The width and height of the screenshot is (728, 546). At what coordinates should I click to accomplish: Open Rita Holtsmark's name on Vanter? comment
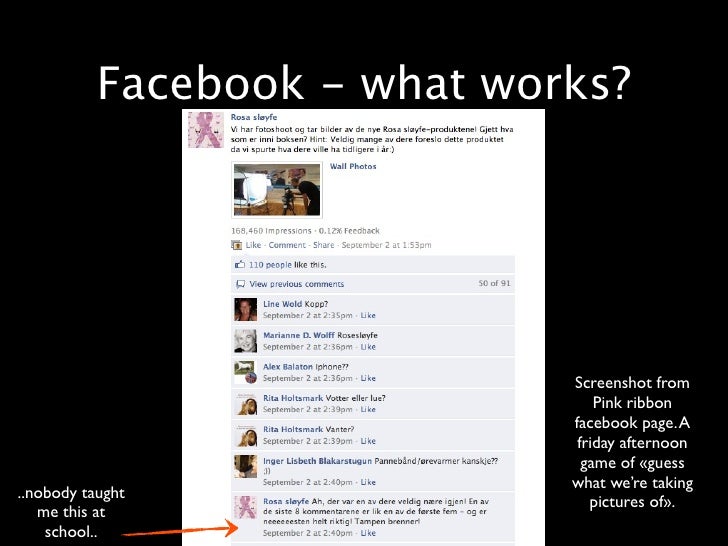[x=292, y=429]
